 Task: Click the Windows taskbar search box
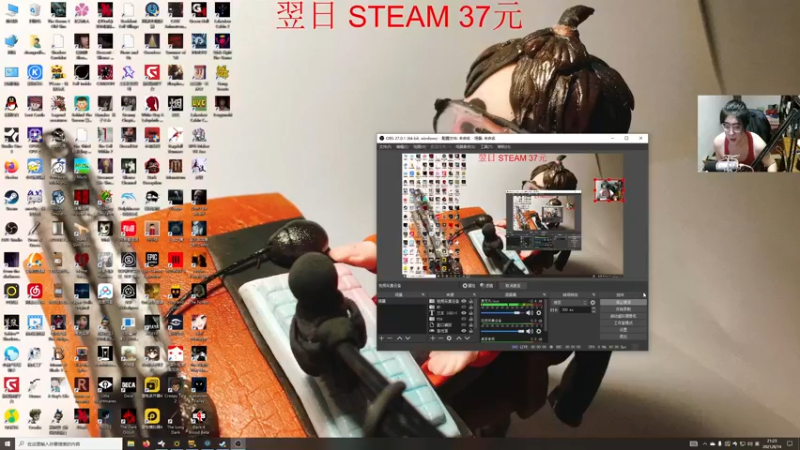pyautogui.click(x=69, y=443)
